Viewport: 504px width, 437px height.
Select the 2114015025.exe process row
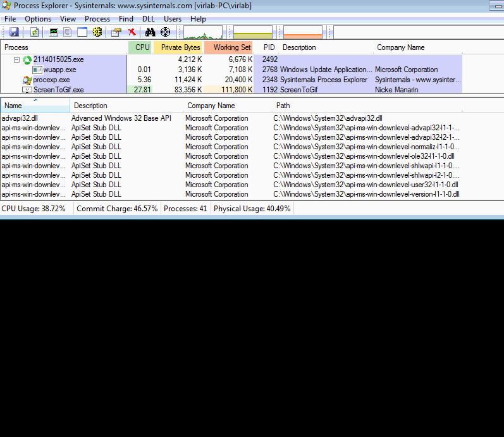coord(231,59)
